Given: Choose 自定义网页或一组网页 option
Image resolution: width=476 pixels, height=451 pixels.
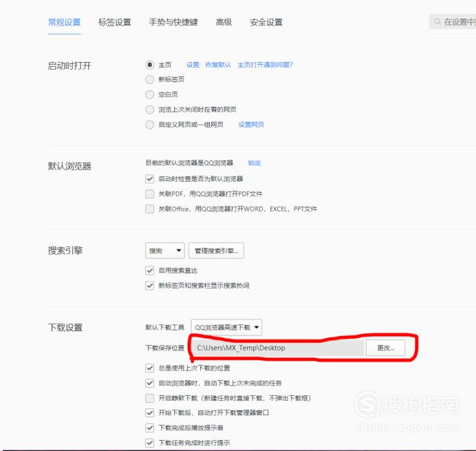Looking at the screenshot, I should pyautogui.click(x=150, y=125).
